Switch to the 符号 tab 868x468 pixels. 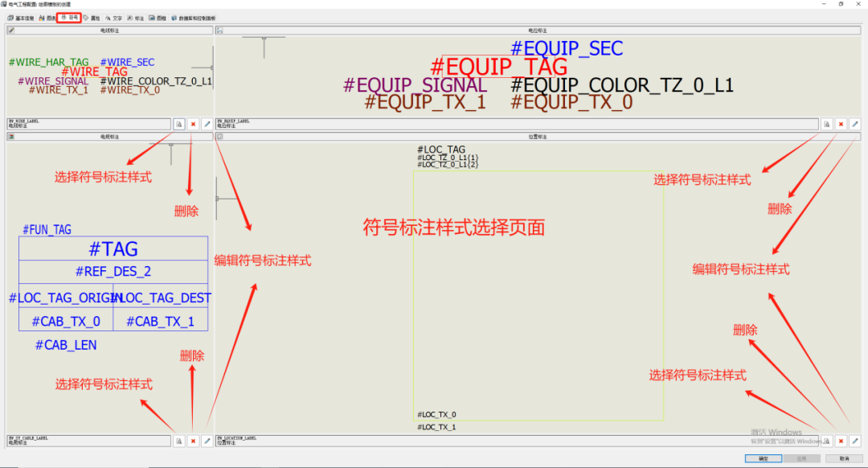click(x=69, y=17)
